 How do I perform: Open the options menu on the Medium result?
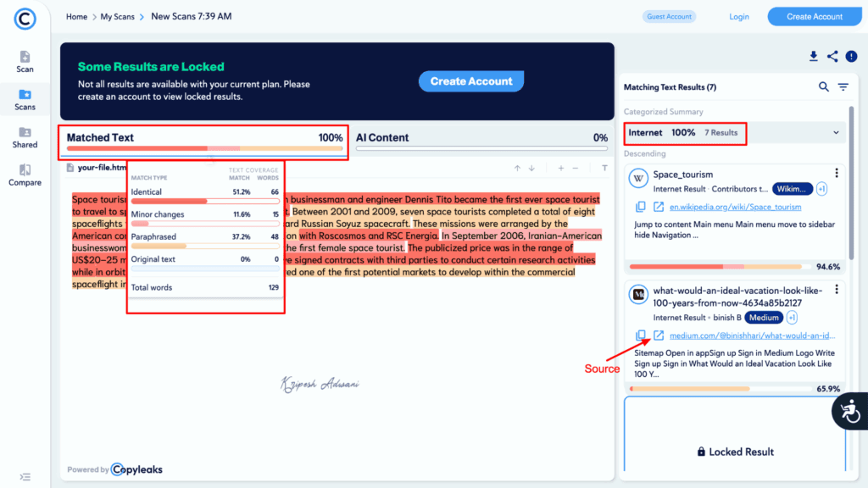[x=836, y=291]
